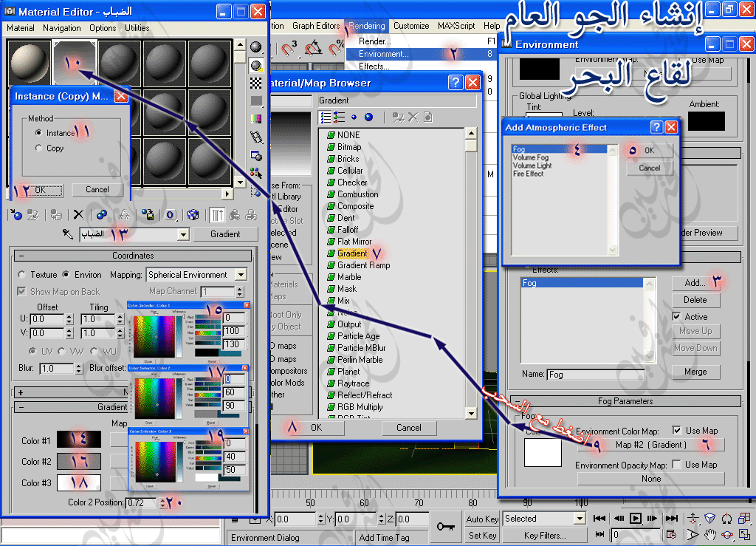Click the Map Channel spinner arrows
Viewport: 756px width, 546px height.
240,291
